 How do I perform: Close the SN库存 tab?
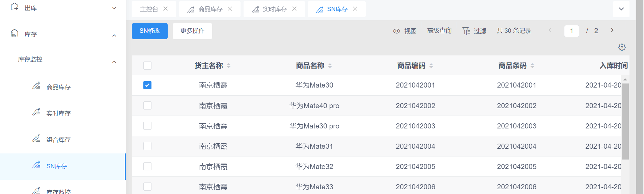pos(355,9)
